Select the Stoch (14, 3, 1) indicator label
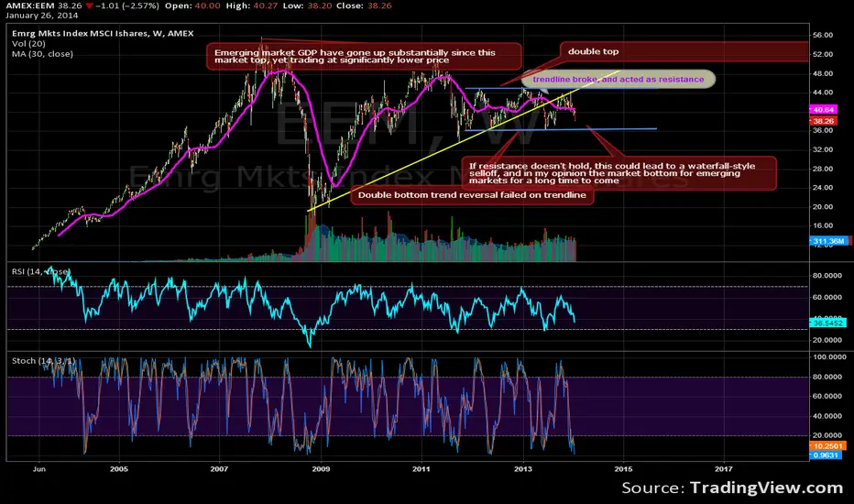This screenshot has height=504, width=854. click(44, 361)
